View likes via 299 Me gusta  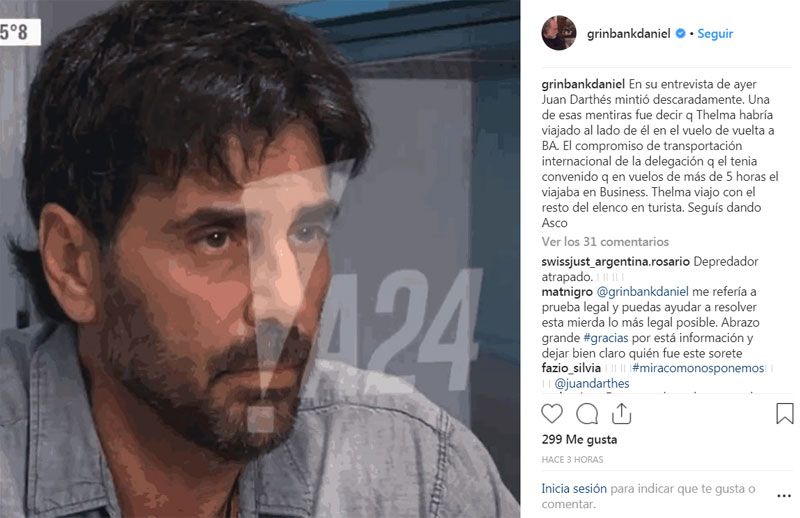579,439
